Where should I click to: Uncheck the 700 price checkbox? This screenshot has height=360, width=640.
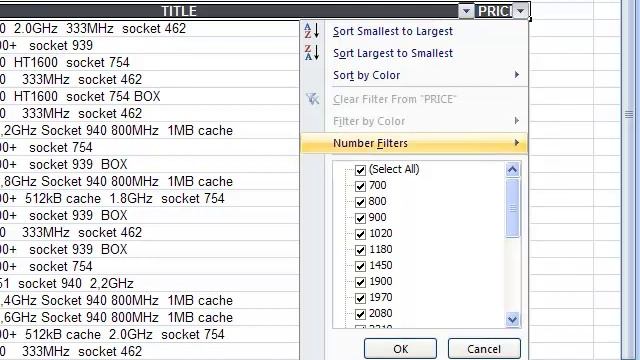coord(360,186)
